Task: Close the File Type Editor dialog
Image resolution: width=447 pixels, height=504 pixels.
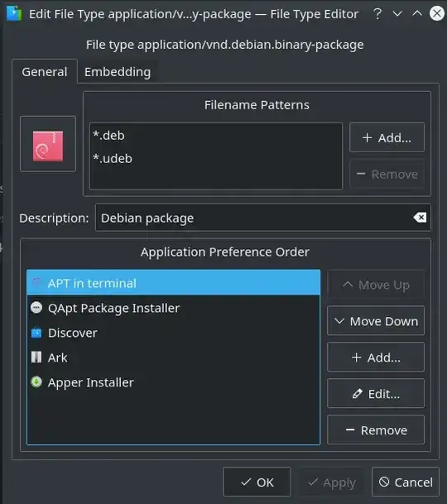Action: coord(437,13)
